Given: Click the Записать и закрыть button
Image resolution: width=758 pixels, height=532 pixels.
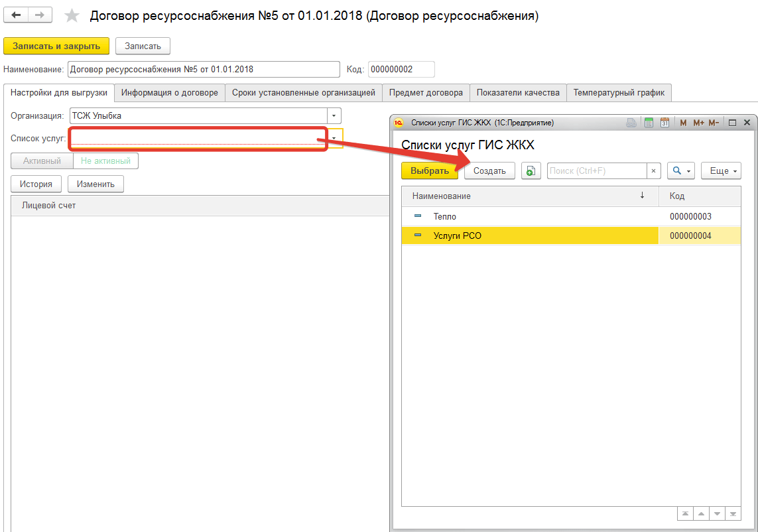Looking at the screenshot, I should [x=56, y=46].
